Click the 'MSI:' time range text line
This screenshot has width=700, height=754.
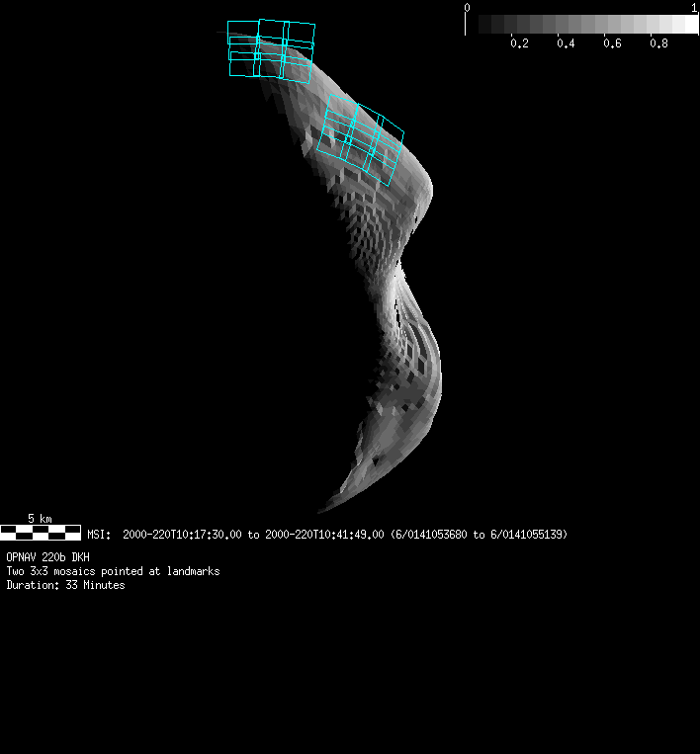327,535
